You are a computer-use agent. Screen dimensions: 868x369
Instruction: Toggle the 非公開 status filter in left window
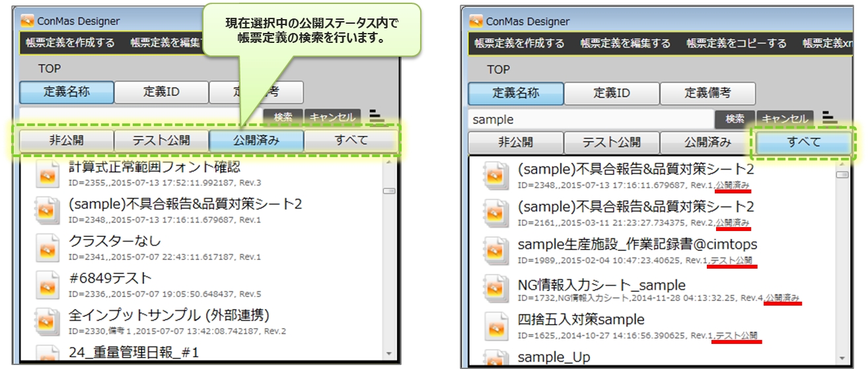point(66,141)
